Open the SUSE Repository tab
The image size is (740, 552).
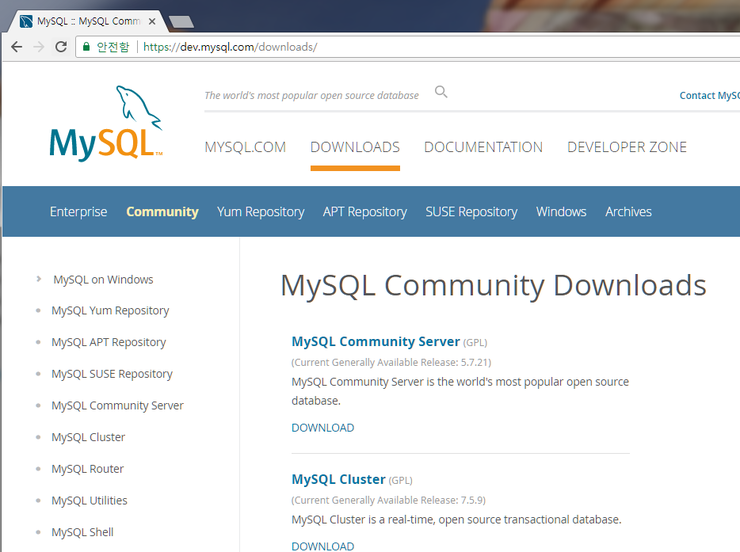[x=471, y=212]
